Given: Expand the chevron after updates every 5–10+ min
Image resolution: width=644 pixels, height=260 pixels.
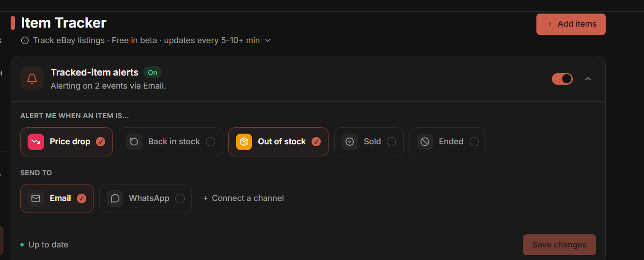Looking at the screenshot, I should coord(267,41).
